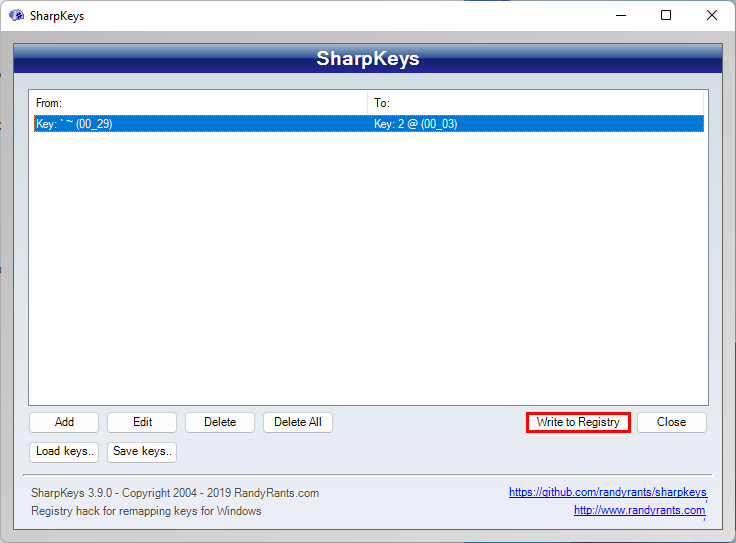The width and height of the screenshot is (736, 543).
Task: Click the Delete button
Action: [220, 422]
